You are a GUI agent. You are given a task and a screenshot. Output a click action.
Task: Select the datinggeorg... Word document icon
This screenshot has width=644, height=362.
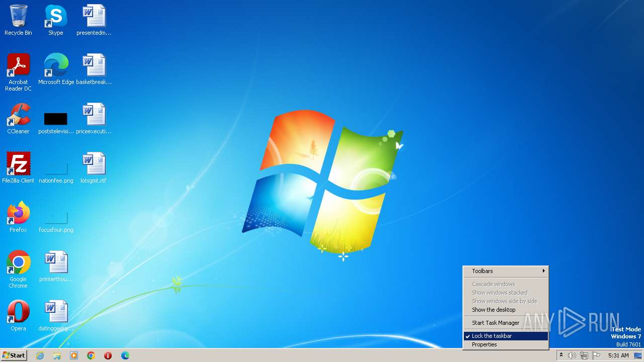tap(56, 316)
